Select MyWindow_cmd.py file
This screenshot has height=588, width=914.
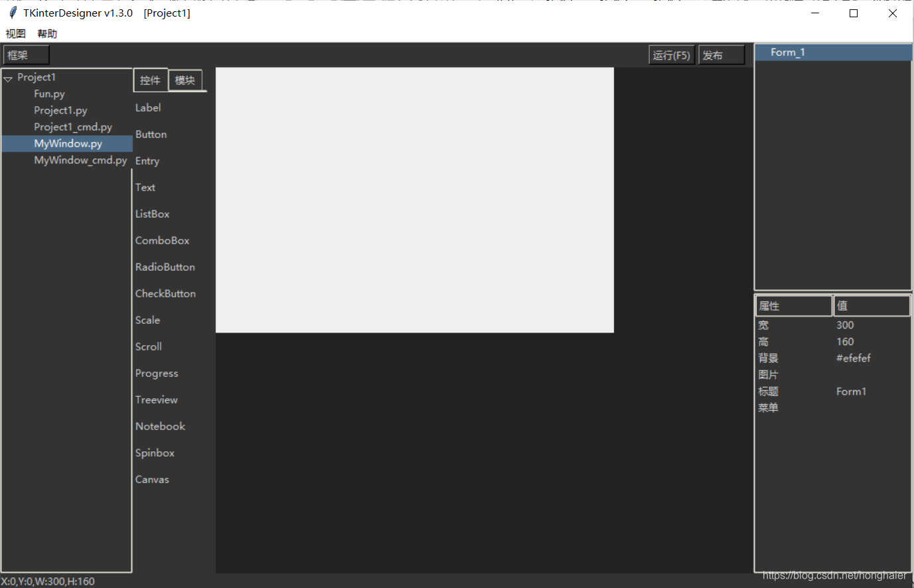tap(80, 161)
